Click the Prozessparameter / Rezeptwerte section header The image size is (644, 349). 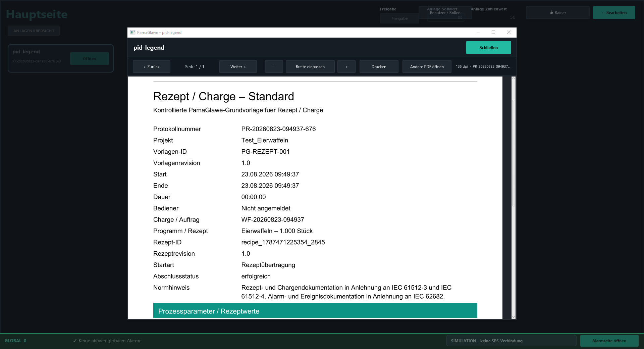315,310
